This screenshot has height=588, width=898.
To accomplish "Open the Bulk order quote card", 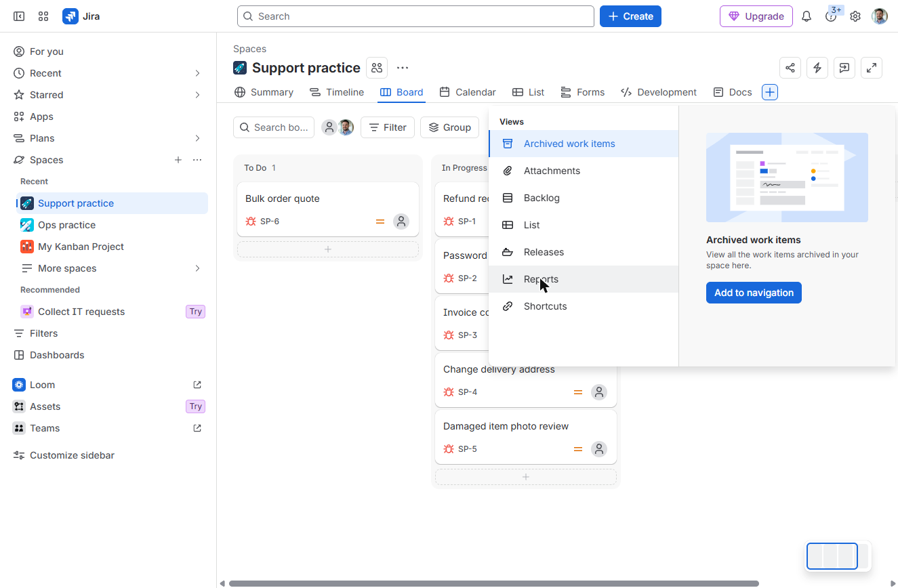I will pos(328,209).
